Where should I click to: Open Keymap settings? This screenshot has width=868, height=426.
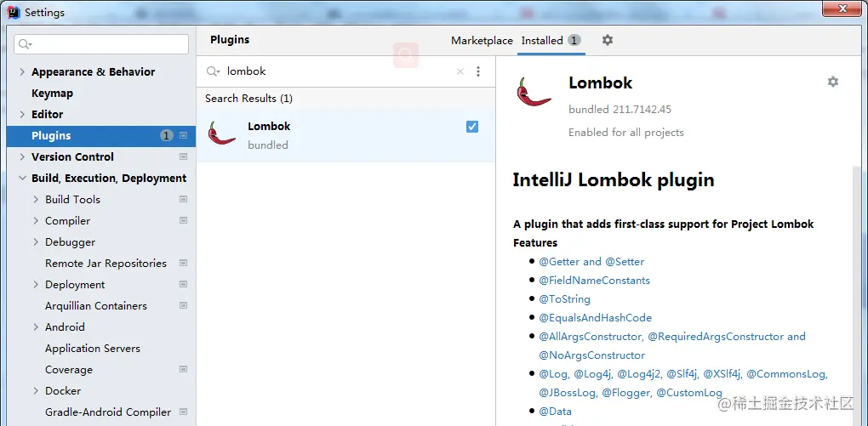52,93
